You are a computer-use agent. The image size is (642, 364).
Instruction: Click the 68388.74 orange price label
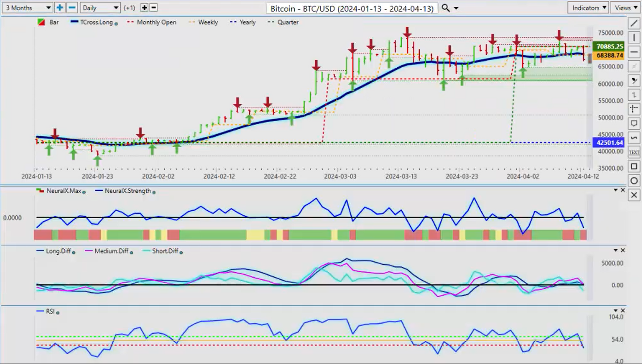click(609, 55)
